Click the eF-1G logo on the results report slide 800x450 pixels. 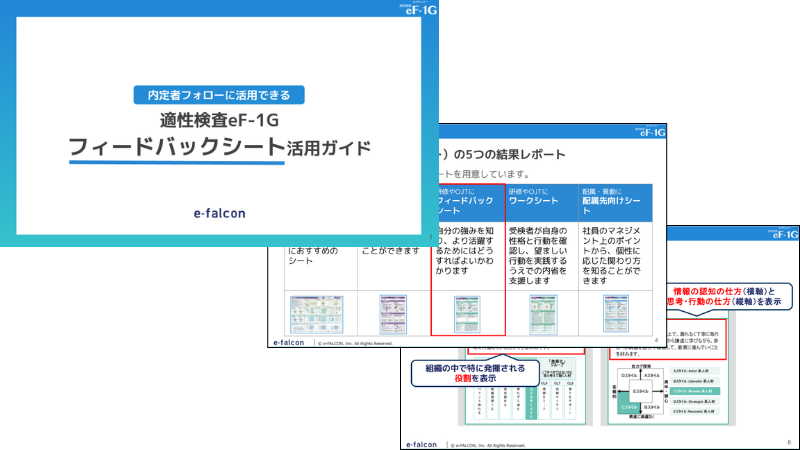[x=651, y=132]
